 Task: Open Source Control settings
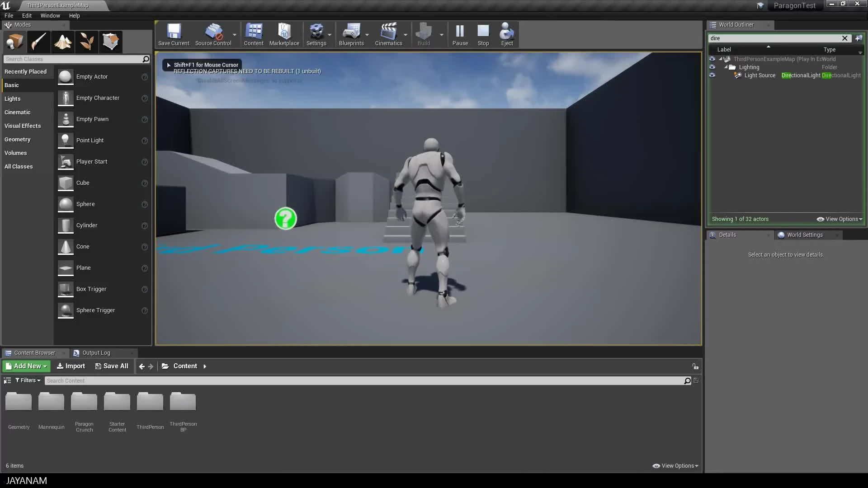pyautogui.click(x=214, y=34)
